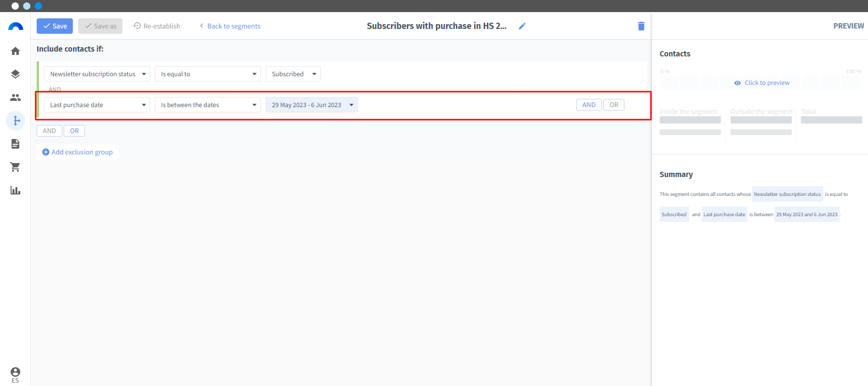Open the segments branch icon in sidebar
This screenshot has height=386, width=868.
[15, 121]
